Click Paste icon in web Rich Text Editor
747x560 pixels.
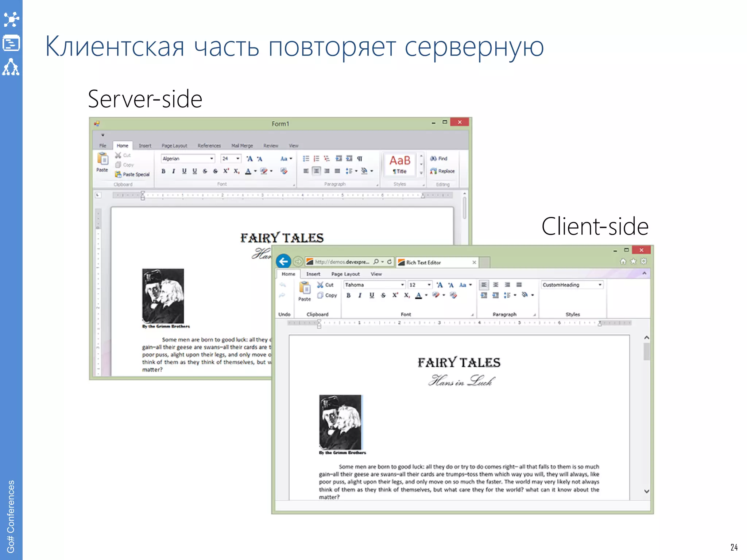click(305, 288)
